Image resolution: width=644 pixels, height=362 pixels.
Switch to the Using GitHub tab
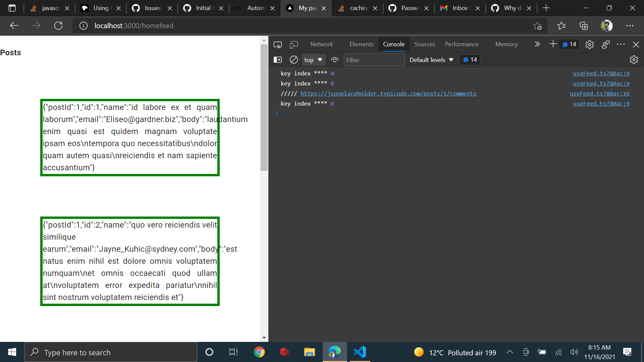tap(101, 8)
